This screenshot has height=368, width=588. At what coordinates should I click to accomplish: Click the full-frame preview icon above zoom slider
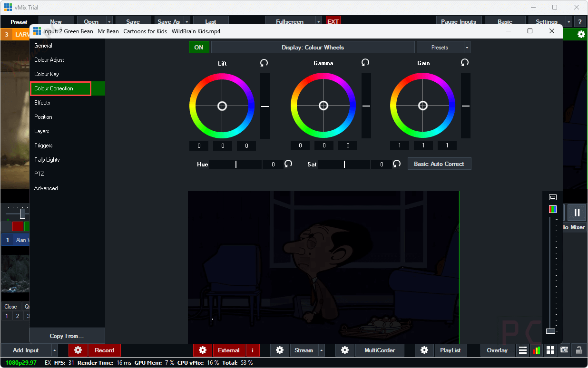click(552, 197)
